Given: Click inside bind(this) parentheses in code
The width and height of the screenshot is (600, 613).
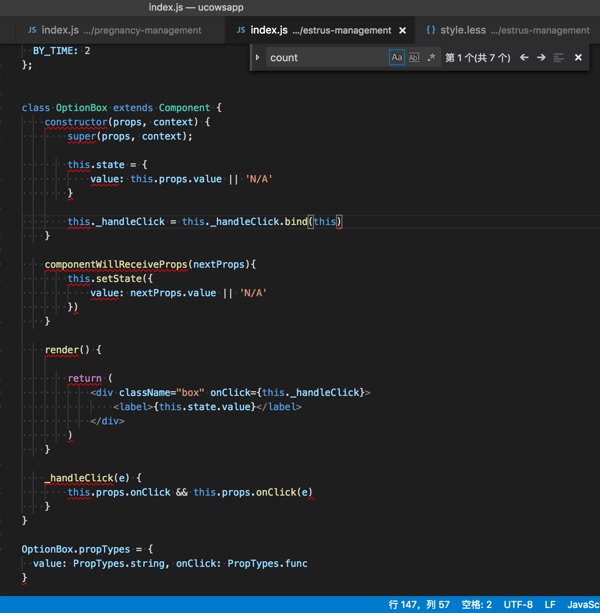Looking at the screenshot, I should point(326,222).
